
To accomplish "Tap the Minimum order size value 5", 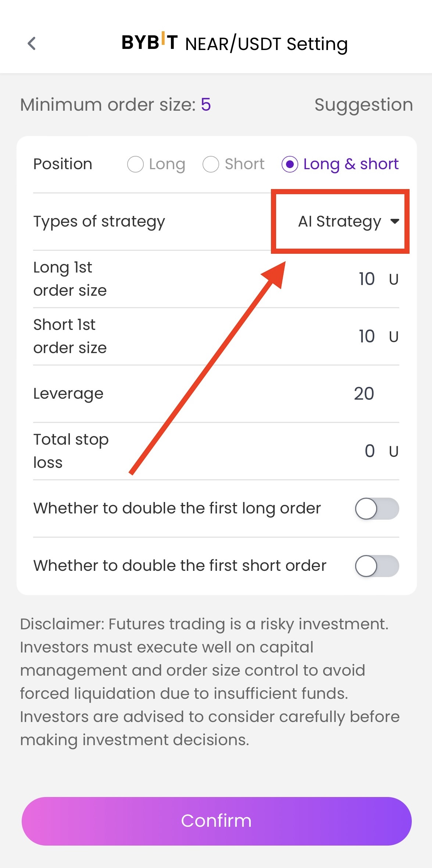I will [206, 105].
